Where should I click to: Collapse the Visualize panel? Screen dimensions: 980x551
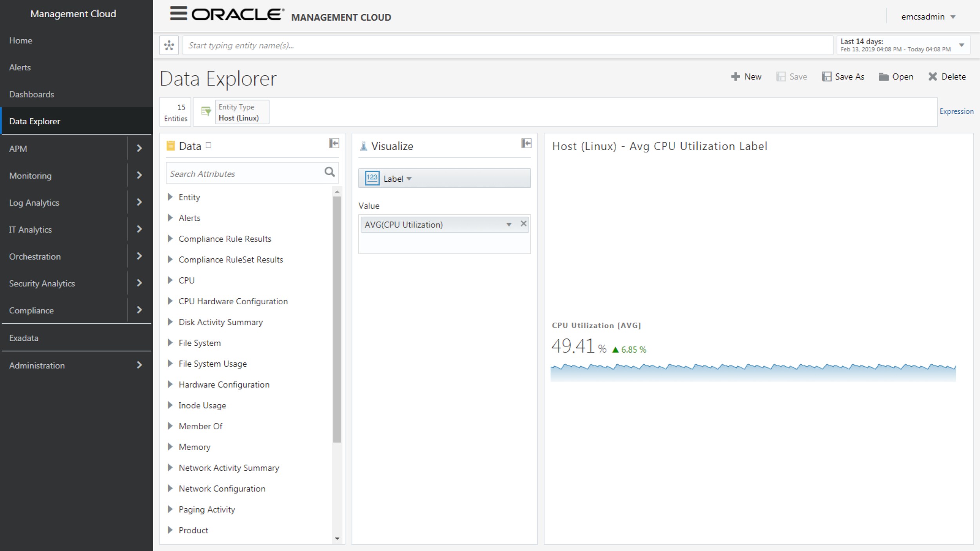[526, 144]
